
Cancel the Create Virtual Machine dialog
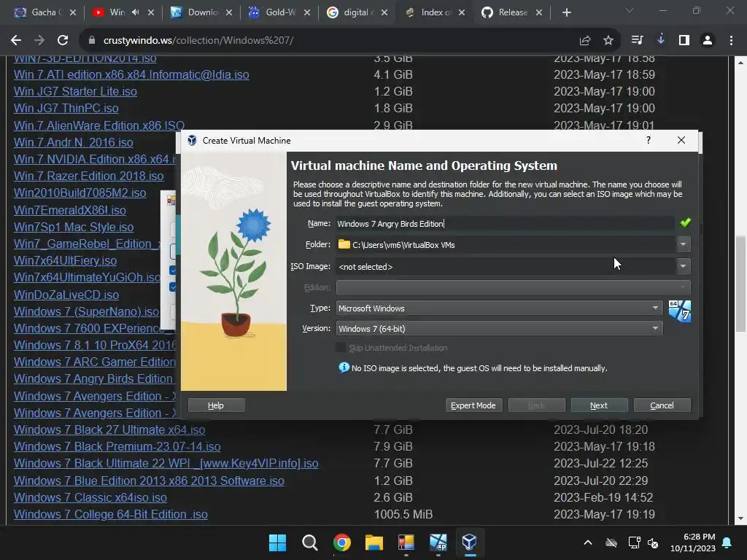click(x=662, y=405)
